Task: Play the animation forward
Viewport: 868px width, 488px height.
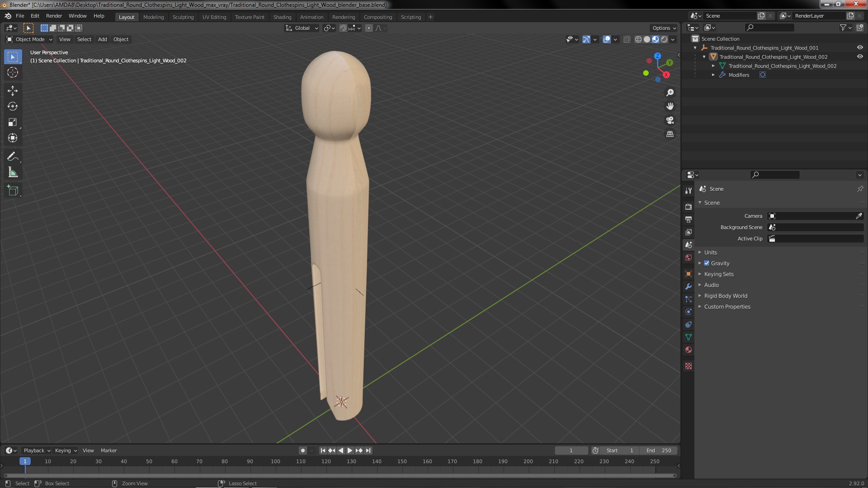Action: pyautogui.click(x=350, y=450)
